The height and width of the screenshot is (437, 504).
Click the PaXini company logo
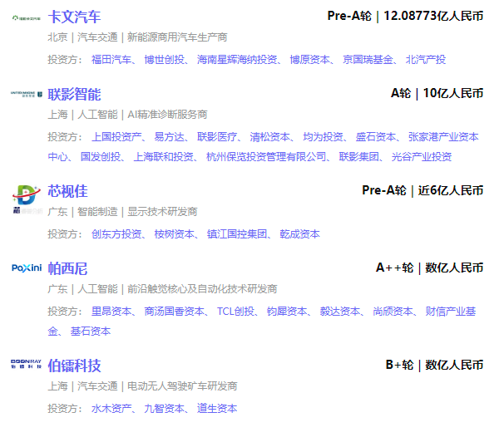27,268
